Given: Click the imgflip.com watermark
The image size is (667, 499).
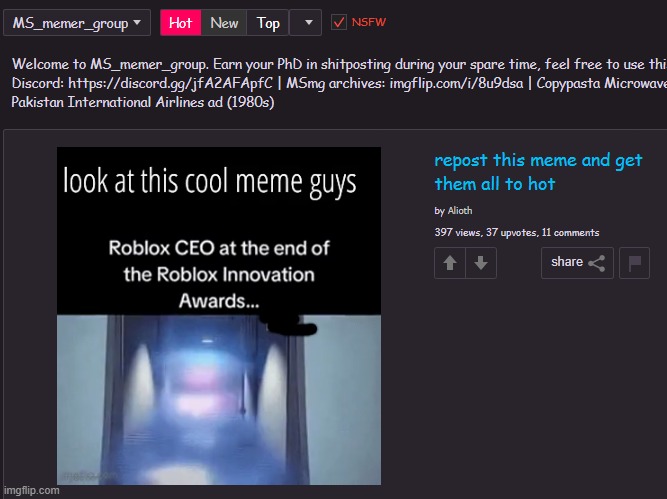Looking at the screenshot, I should pyautogui.click(x=31, y=490).
